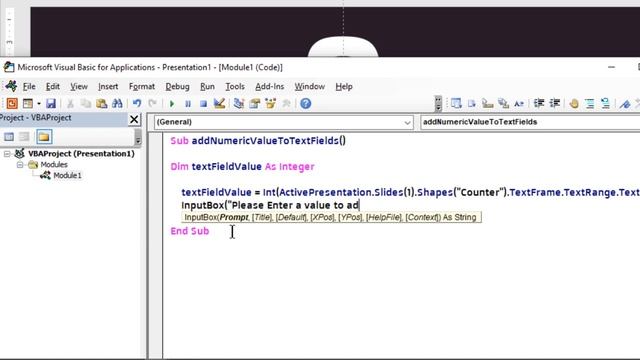The width and height of the screenshot is (640, 360).
Task: Click the End Sub line
Action: tap(189, 231)
